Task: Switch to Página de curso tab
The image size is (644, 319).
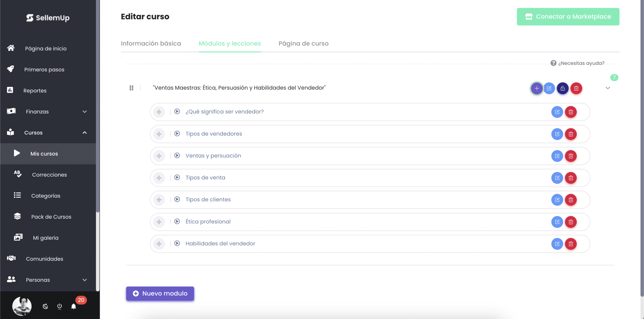Action: pyautogui.click(x=303, y=44)
